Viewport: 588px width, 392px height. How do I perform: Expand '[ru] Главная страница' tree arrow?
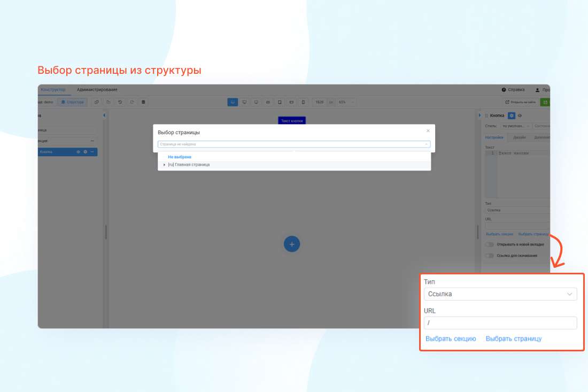(x=164, y=165)
